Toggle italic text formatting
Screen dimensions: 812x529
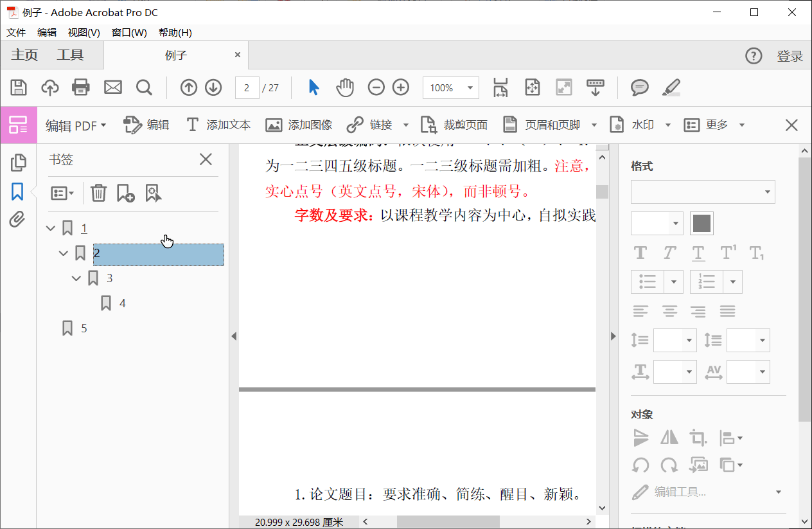point(669,253)
